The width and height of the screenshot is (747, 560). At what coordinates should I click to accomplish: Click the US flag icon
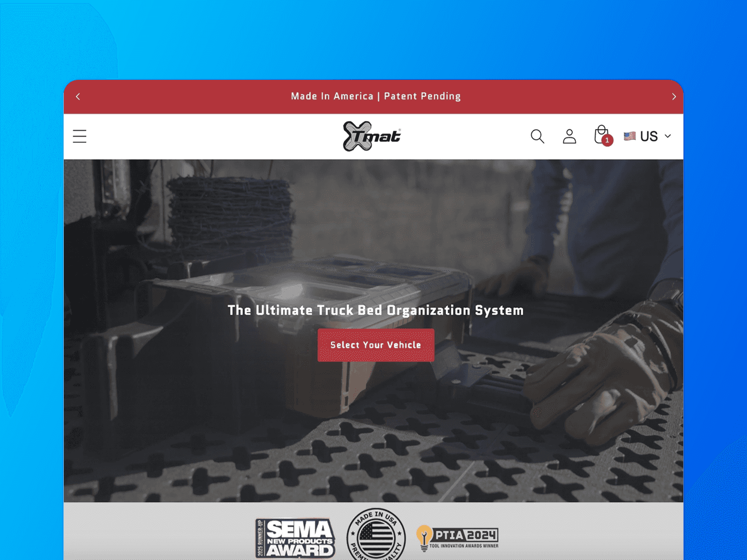tap(630, 136)
